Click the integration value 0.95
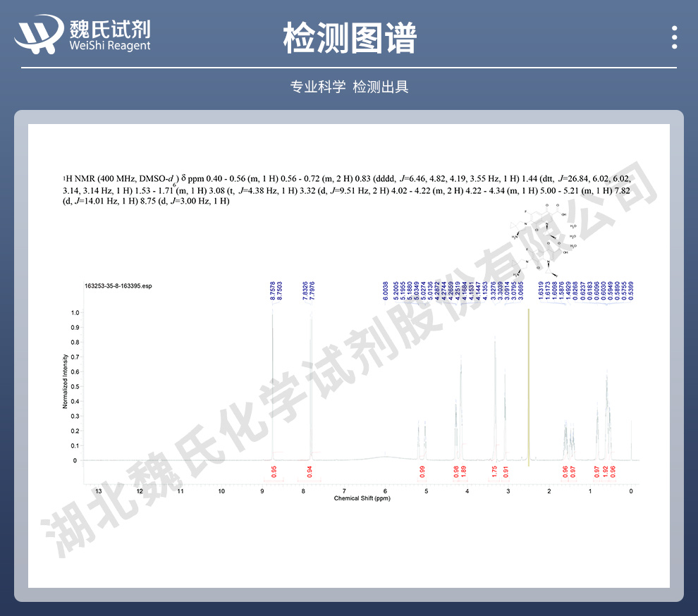698x616 pixels. [274, 472]
